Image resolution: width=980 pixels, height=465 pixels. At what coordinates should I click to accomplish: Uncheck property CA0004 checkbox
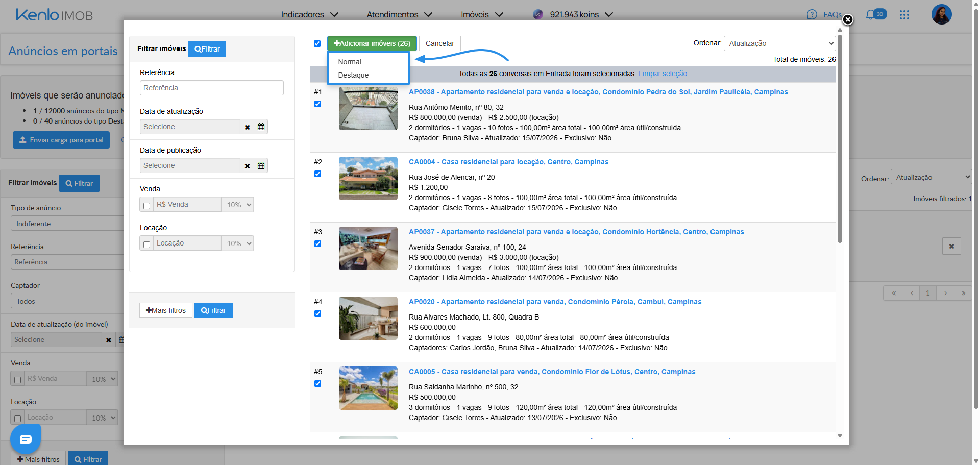click(317, 174)
